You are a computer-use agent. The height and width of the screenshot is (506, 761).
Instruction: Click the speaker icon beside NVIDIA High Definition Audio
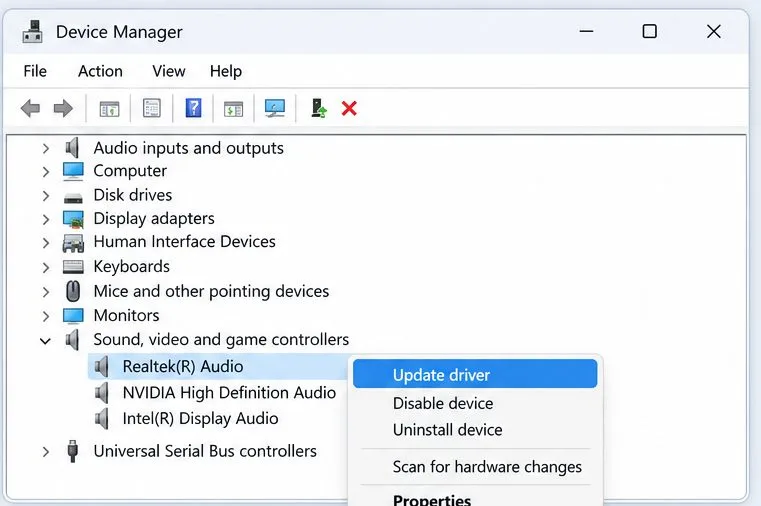[x=101, y=392]
